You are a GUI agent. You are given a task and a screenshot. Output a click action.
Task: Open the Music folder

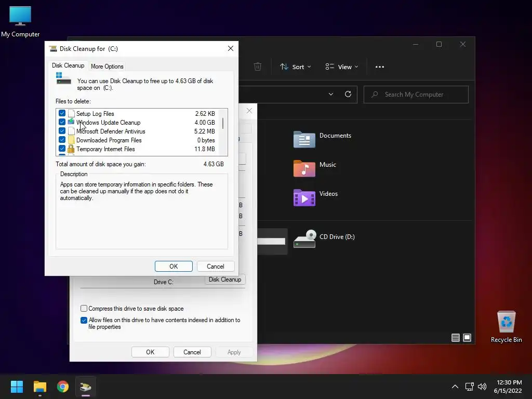tap(314, 168)
